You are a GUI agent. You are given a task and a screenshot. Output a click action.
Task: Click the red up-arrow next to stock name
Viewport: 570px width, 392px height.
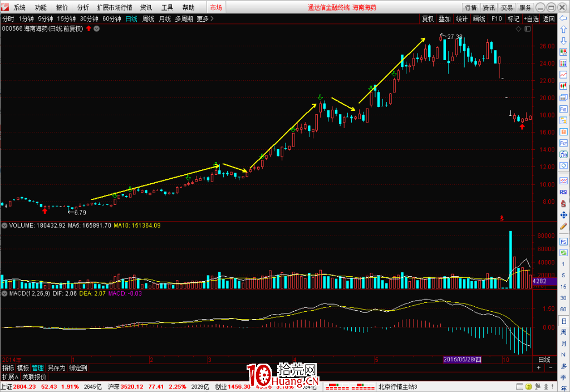tap(89, 28)
